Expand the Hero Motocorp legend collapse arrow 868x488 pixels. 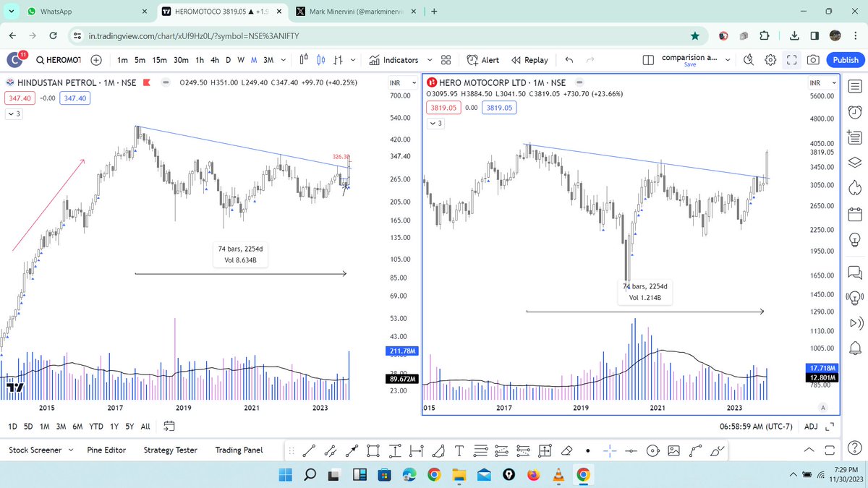tap(436, 124)
